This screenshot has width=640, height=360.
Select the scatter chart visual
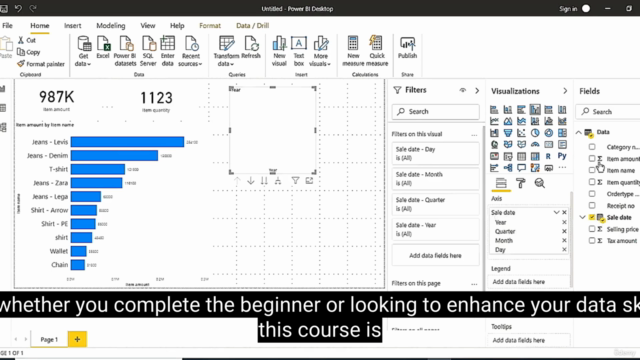tap(521, 133)
